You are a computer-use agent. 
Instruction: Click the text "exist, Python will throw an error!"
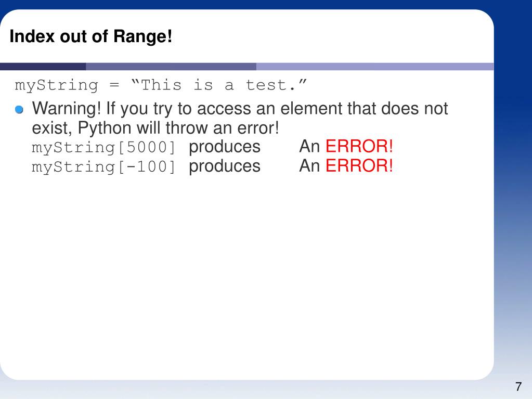[155, 128]
